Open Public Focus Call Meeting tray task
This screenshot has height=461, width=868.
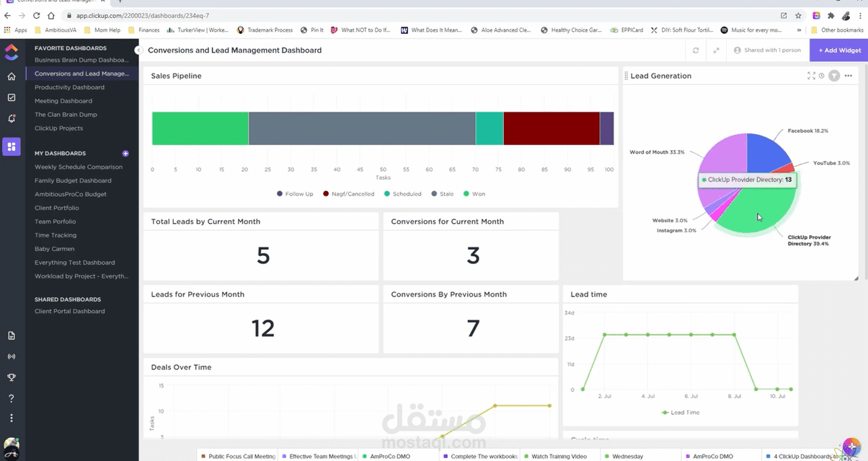[239, 456]
